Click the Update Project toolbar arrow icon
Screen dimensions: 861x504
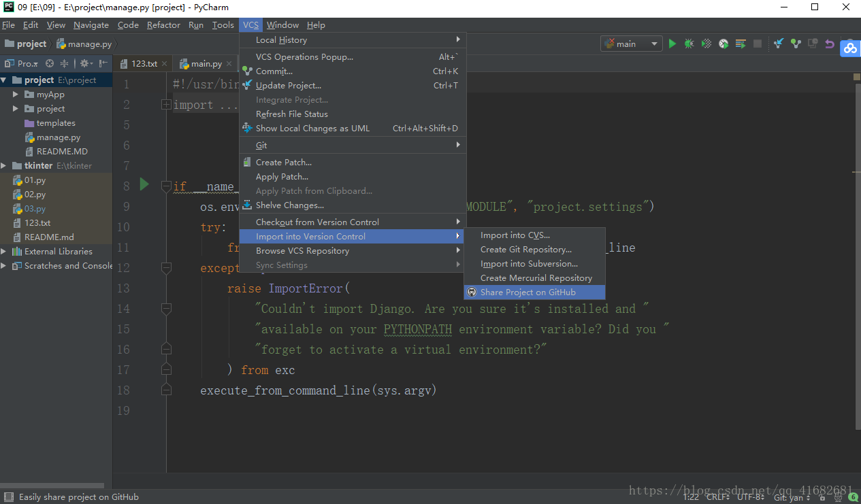pos(779,44)
